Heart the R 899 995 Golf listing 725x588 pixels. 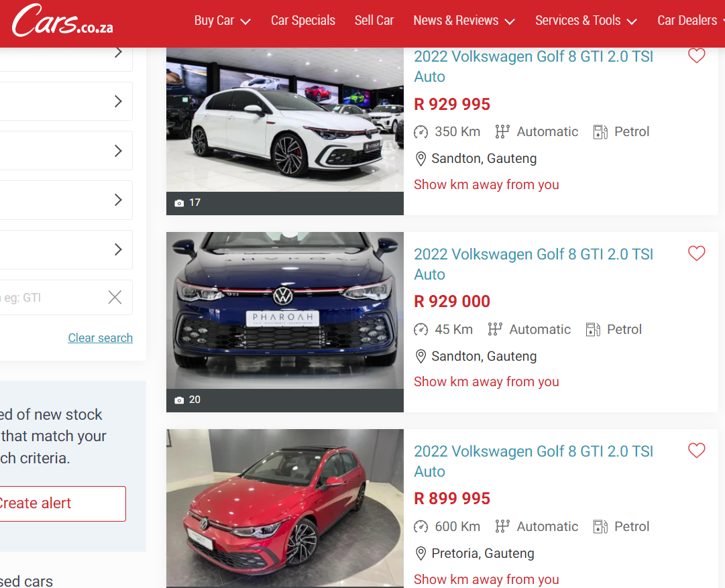[x=696, y=451]
